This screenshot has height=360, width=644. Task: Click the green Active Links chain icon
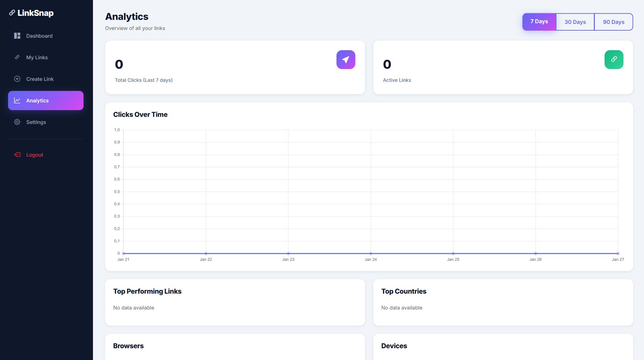614,60
